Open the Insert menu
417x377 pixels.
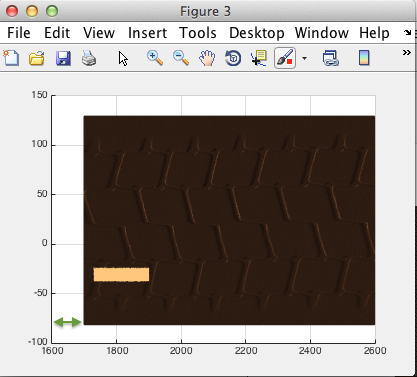147,33
